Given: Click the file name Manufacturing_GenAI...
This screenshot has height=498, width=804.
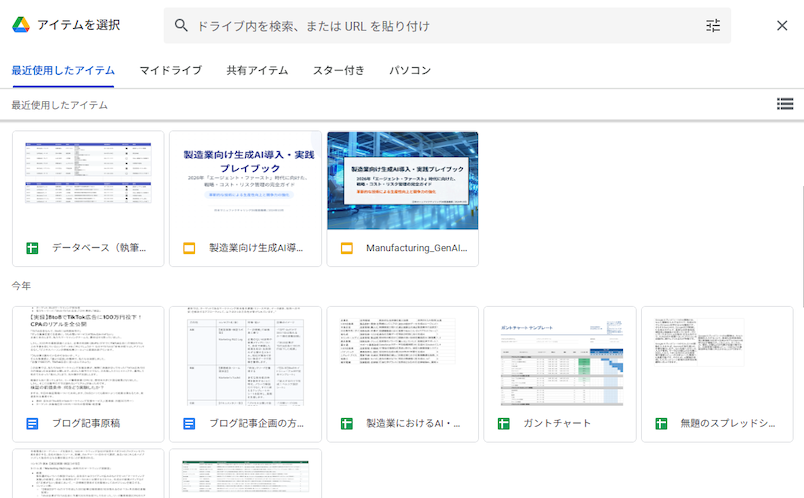Looking at the screenshot, I should (x=416, y=248).
